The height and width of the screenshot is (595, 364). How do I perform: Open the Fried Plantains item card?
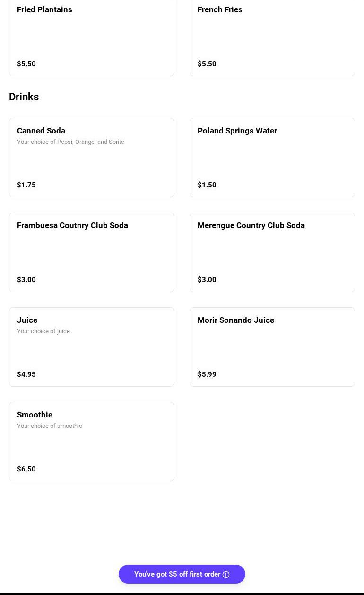click(x=92, y=37)
